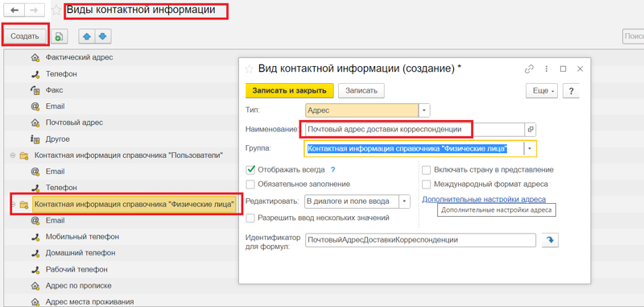
Task: Move item up with the blue up arrow
Action: pyautogui.click(x=87, y=36)
